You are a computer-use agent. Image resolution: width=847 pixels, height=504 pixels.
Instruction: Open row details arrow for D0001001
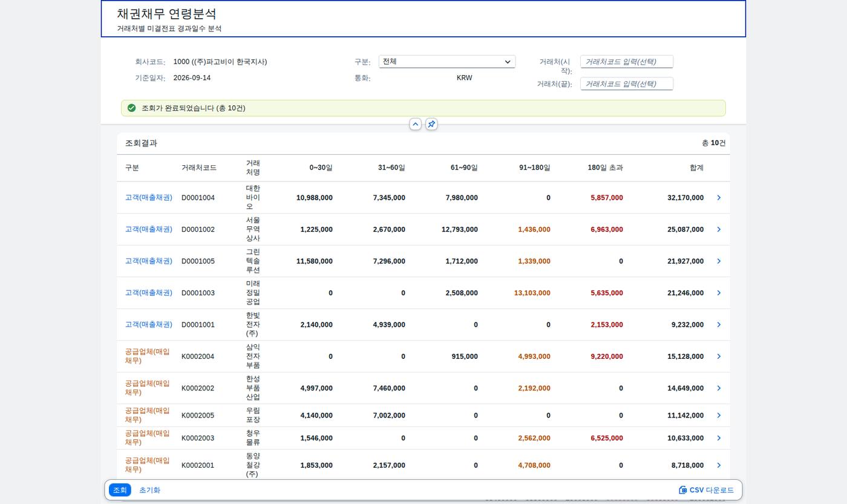pyautogui.click(x=719, y=325)
